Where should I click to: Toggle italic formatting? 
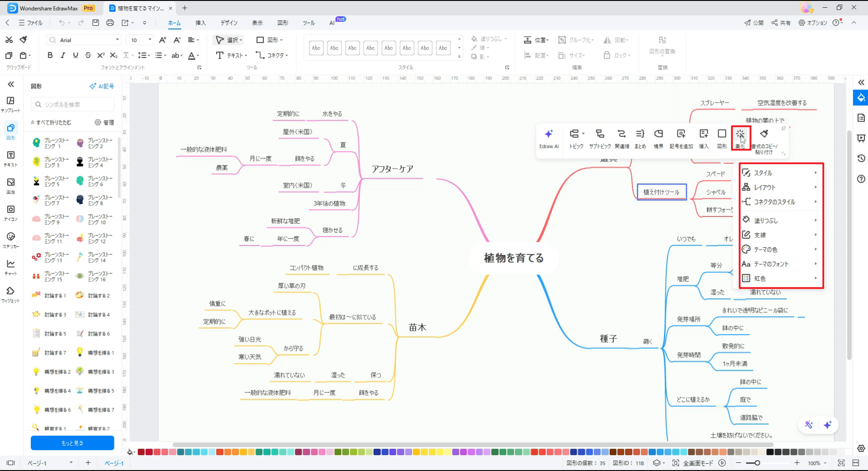tap(62, 55)
